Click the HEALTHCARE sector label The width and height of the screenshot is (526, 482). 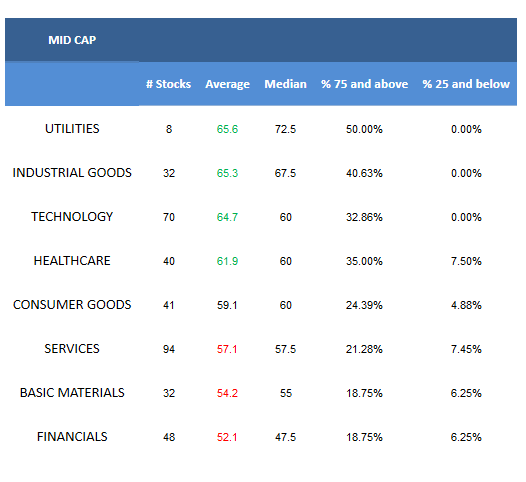72,261
